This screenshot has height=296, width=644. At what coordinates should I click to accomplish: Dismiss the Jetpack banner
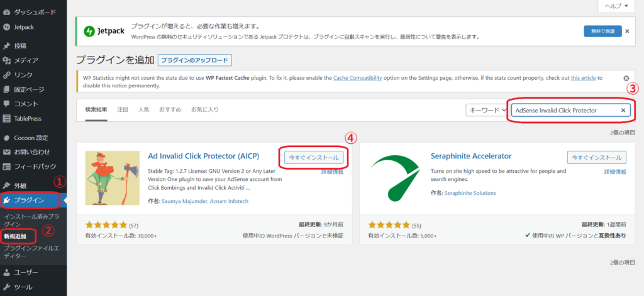[x=627, y=31]
